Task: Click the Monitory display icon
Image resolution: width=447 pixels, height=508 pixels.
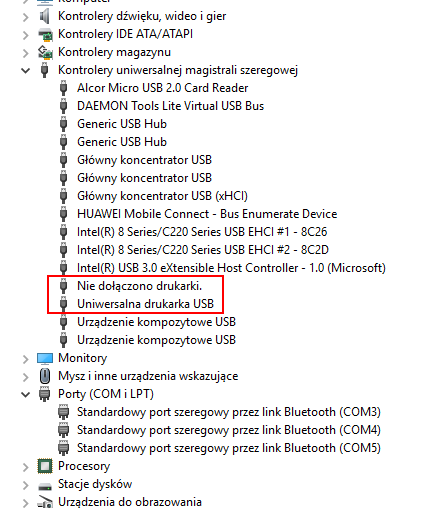Action: [x=45, y=358]
